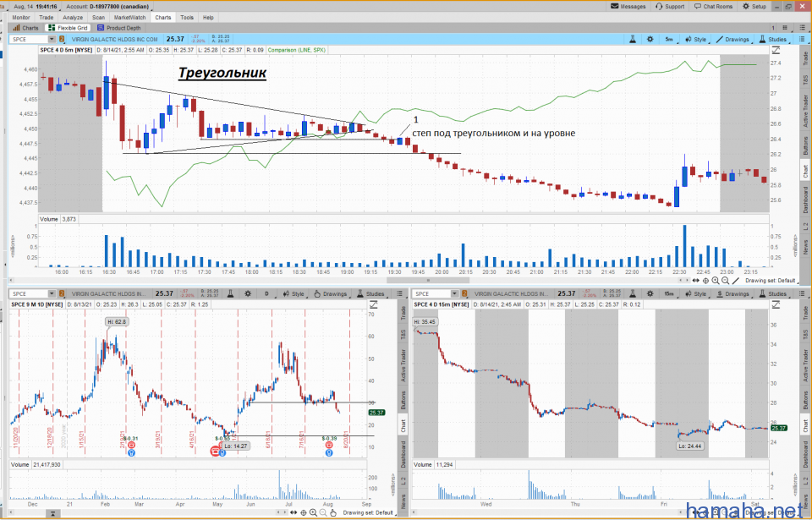
Task: Open the list menu icon in the top chart toolbar
Action: 802,40
